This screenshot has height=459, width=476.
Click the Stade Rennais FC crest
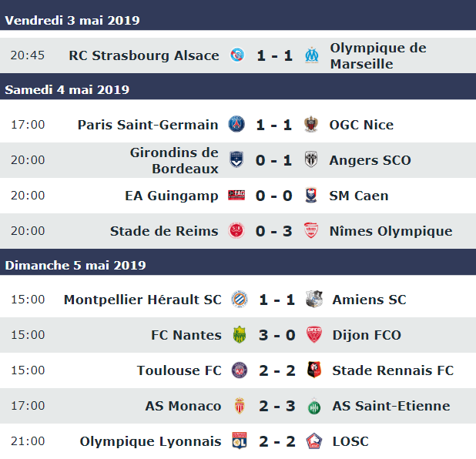[x=314, y=370]
